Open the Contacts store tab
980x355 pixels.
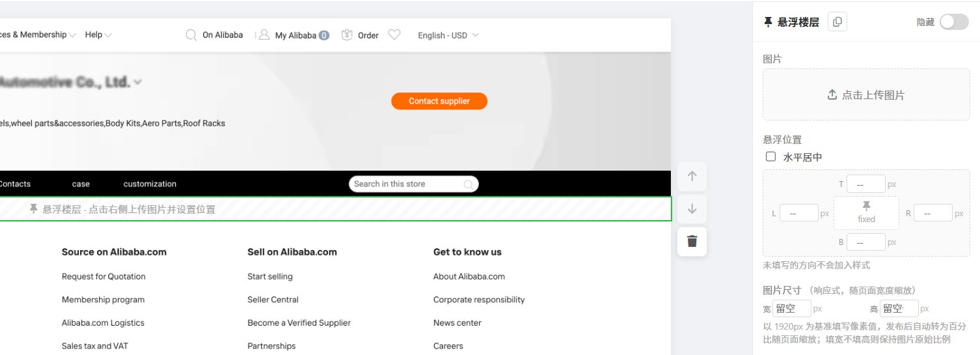14,184
